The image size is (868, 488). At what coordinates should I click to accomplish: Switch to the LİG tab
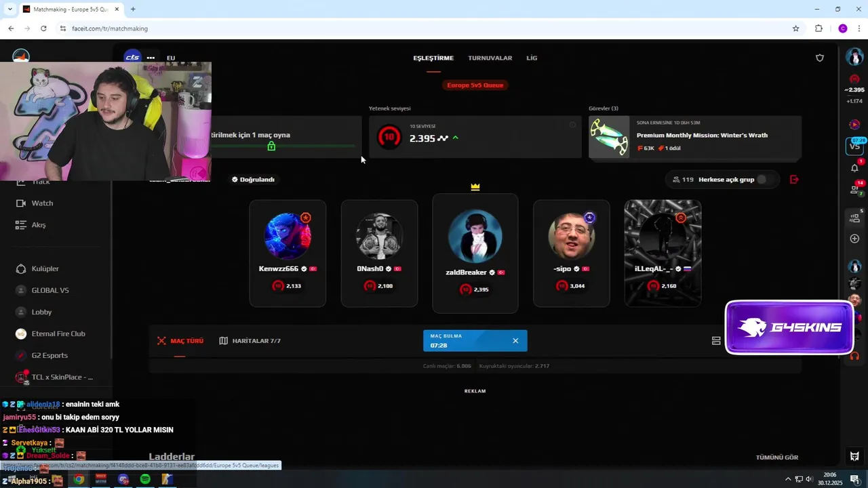tap(532, 58)
